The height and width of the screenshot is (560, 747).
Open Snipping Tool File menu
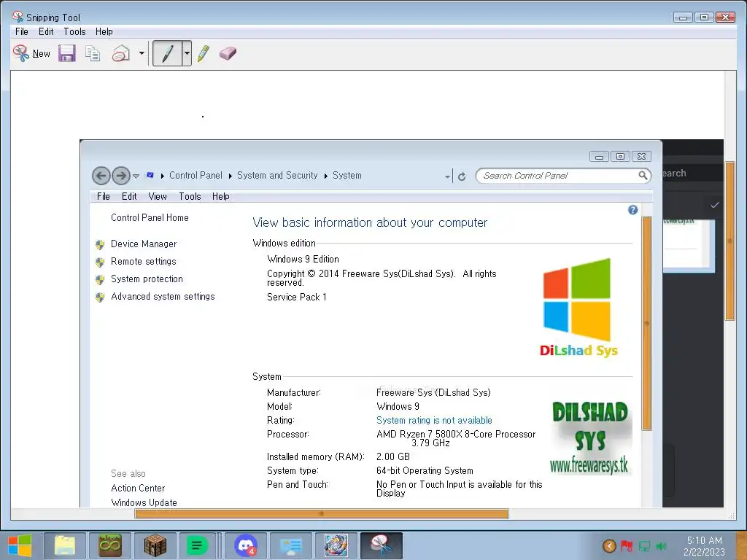[21, 31]
